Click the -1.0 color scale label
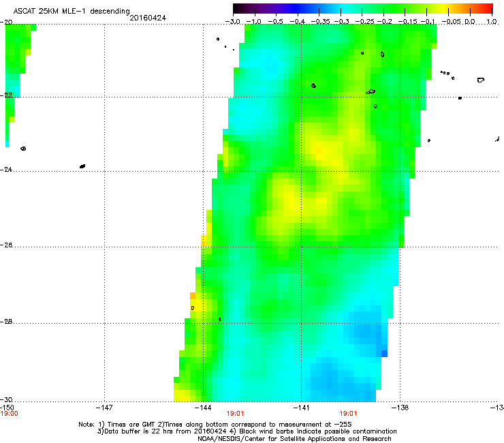Viewport: 504px width, 443px height. pyautogui.click(x=254, y=22)
